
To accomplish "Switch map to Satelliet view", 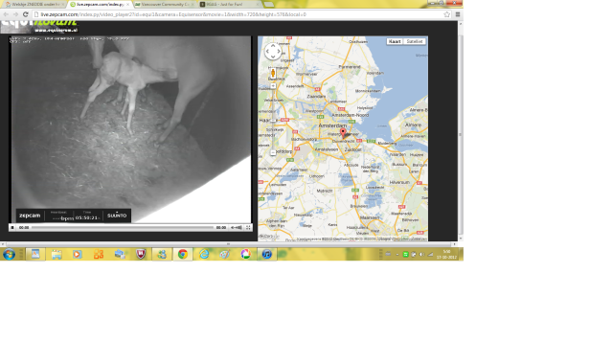I will point(415,41).
